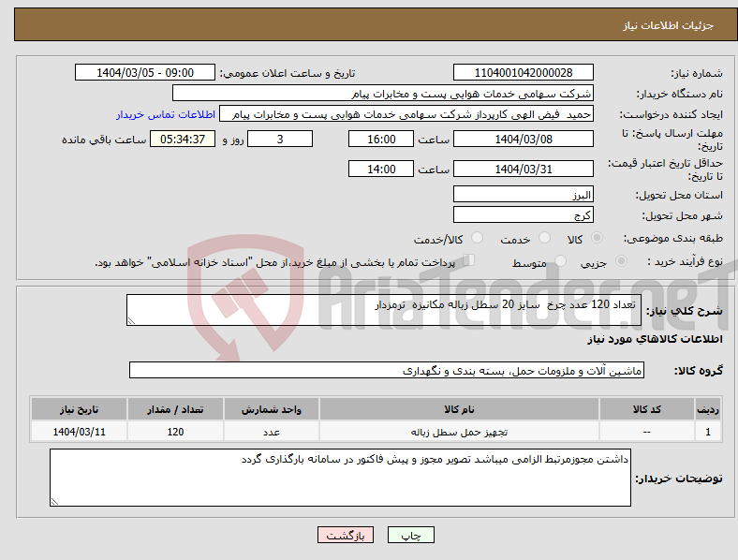Click the تعداد / مقدار column header
Viewport: 738px width, 560px height.
(175, 409)
